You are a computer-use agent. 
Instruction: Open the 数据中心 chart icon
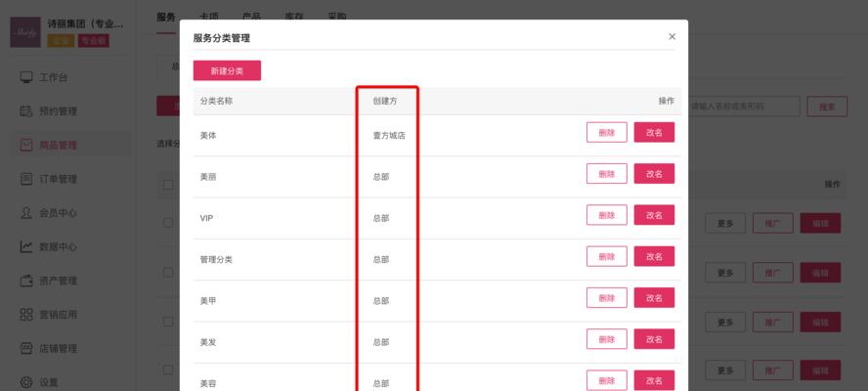[x=26, y=246]
